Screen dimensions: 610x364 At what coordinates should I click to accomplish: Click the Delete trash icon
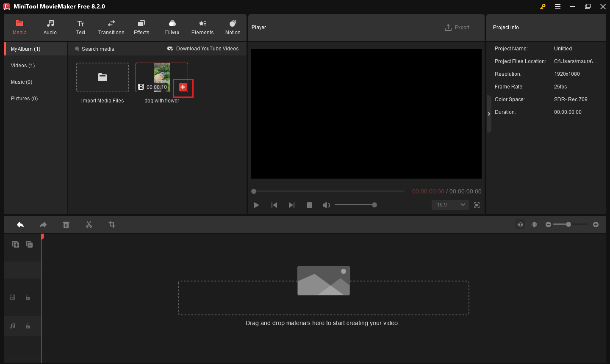(66, 225)
